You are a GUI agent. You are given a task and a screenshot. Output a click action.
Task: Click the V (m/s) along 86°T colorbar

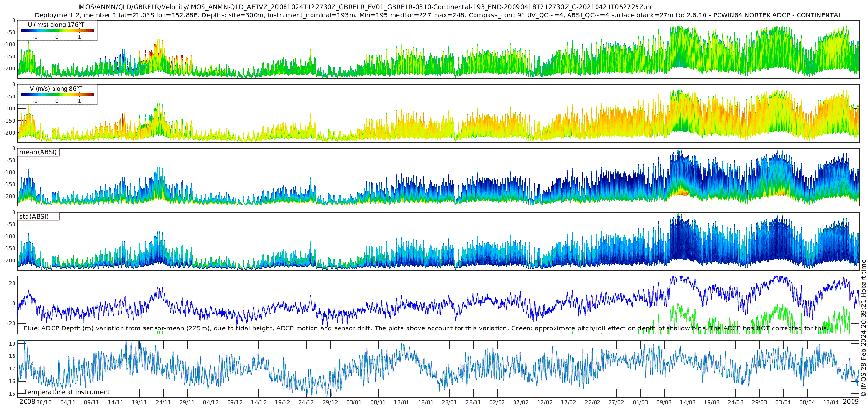click(x=57, y=95)
